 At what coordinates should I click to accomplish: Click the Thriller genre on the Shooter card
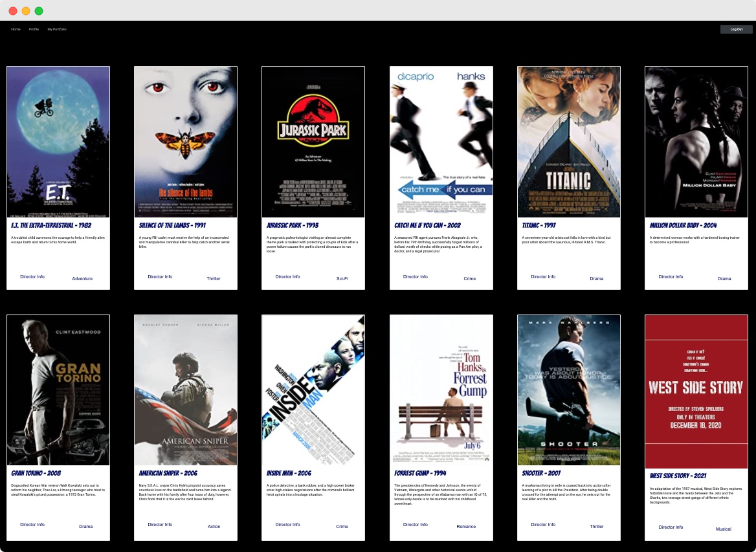tap(596, 527)
